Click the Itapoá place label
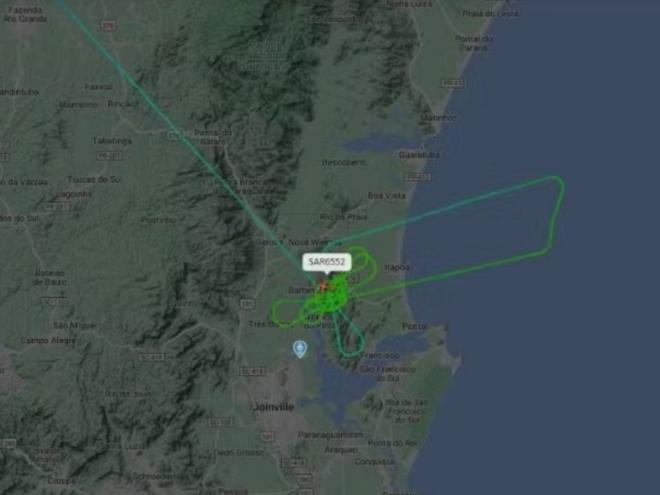This screenshot has height=495, width=660. (397, 267)
